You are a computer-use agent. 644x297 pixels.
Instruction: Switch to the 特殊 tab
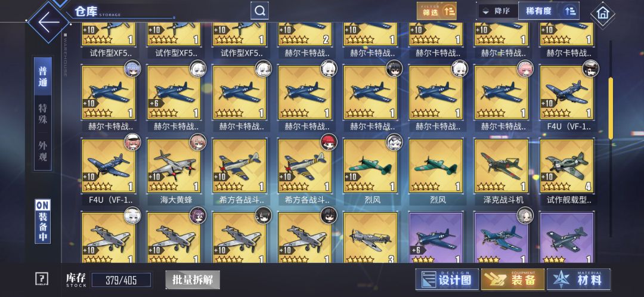(x=43, y=114)
